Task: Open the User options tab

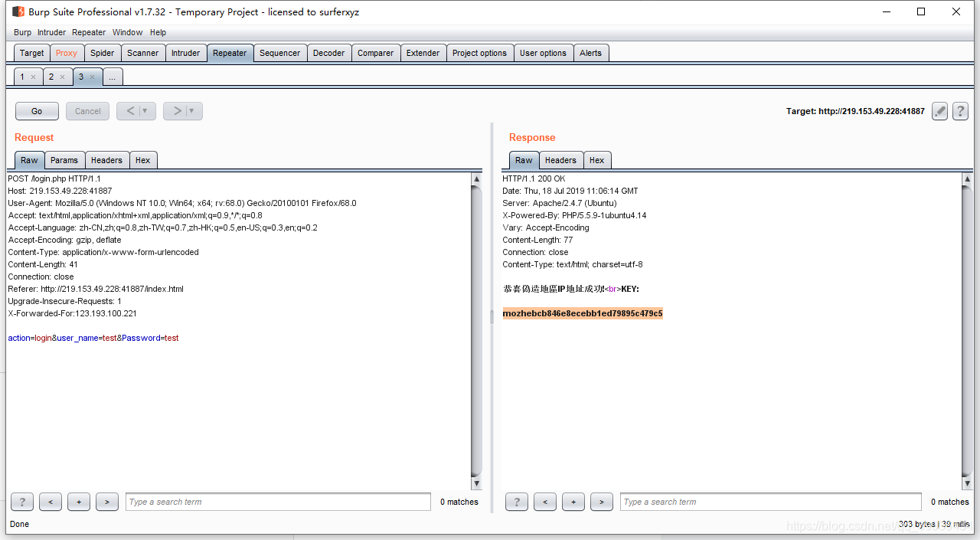Action: point(544,53)
